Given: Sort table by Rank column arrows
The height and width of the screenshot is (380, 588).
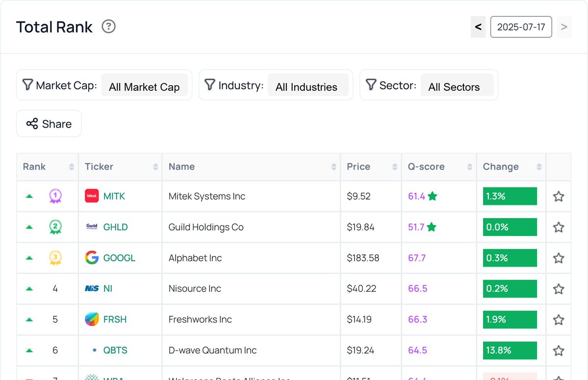Looking at the screenshot, I should (71, 167).
